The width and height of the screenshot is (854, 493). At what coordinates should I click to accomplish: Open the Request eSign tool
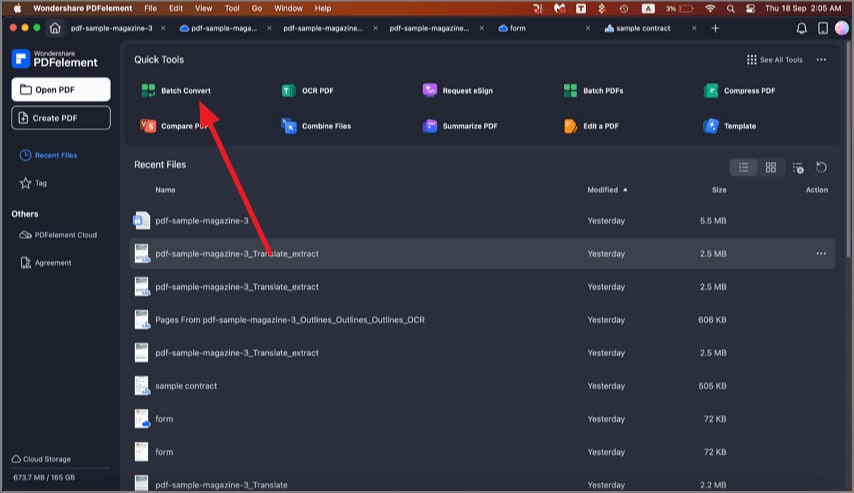coord(458,90)
